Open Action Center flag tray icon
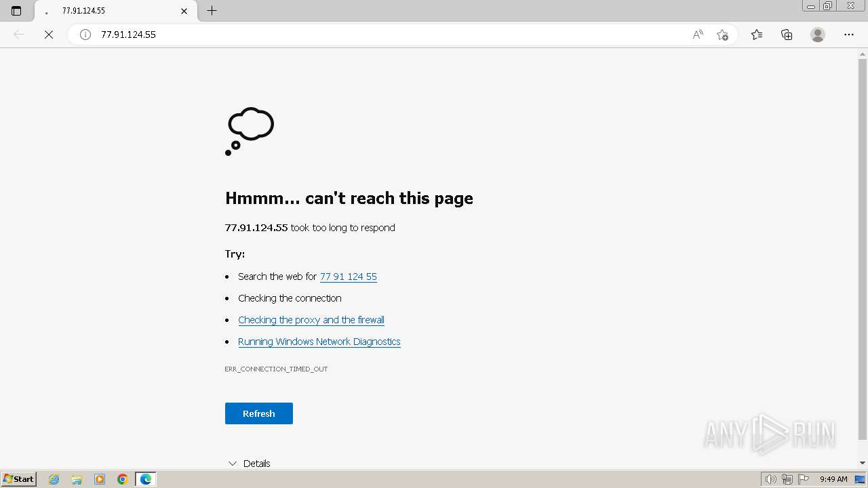This screenshot has height=488, width=868. click(804, 479)
